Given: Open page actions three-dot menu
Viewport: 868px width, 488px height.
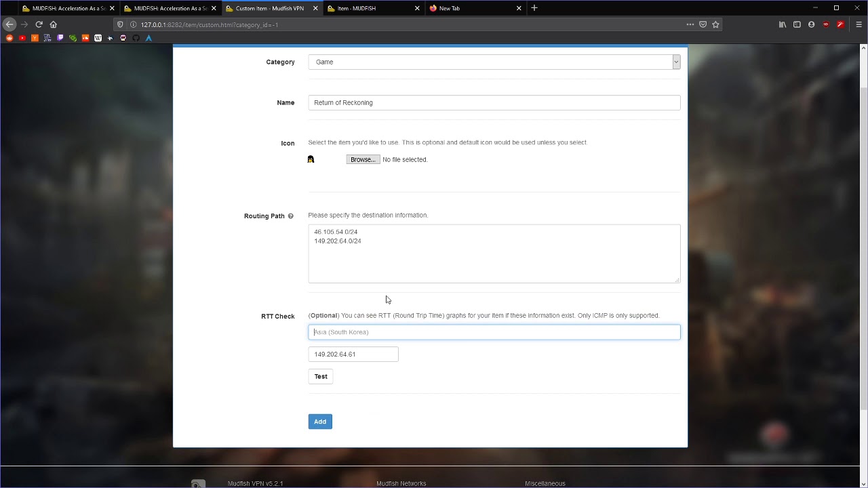Looking at the screenshot, I should pos(690,24).
